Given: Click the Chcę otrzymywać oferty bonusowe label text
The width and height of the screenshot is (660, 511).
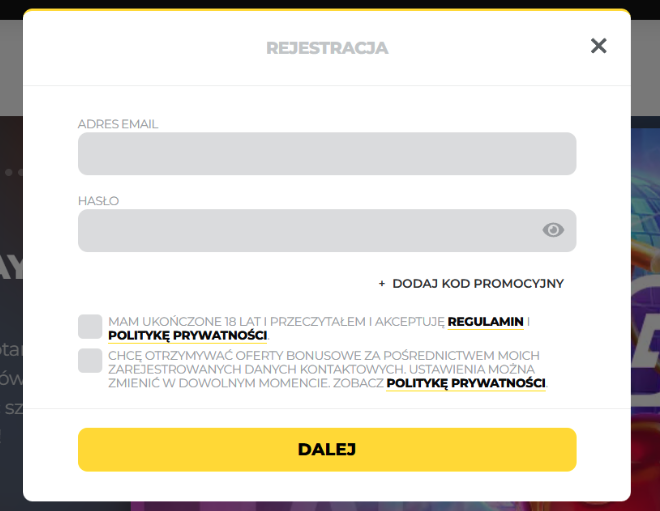Looking at the screenshot, I should point(324,369).
